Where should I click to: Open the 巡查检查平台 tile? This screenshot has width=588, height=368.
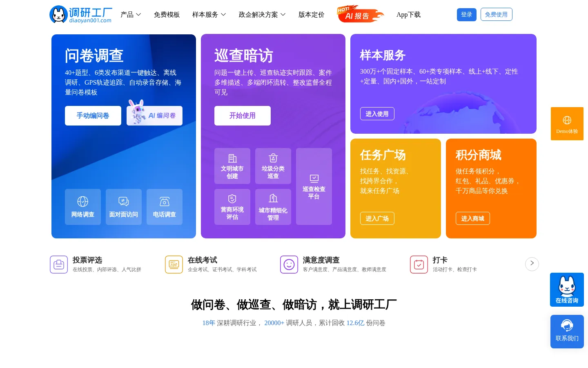(314, 186)
